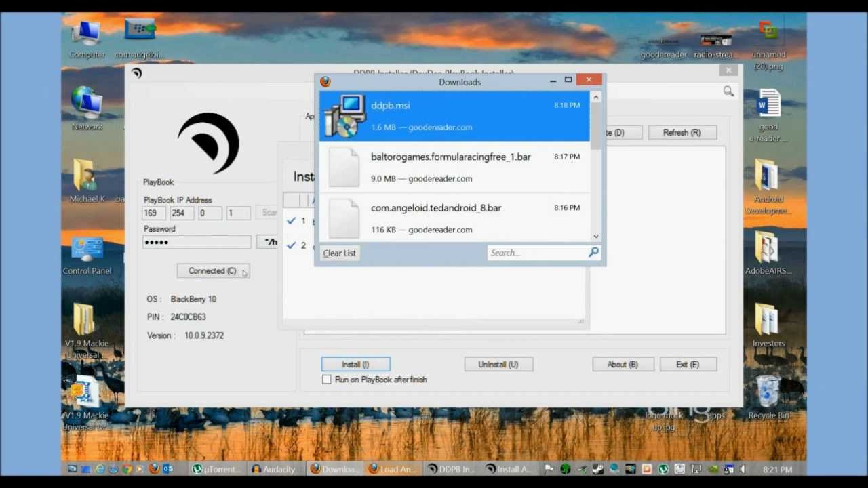Click the Connected (C) button
Image resolution: width=868 pixels, height=488 pixels.
[x=213, y=271]
